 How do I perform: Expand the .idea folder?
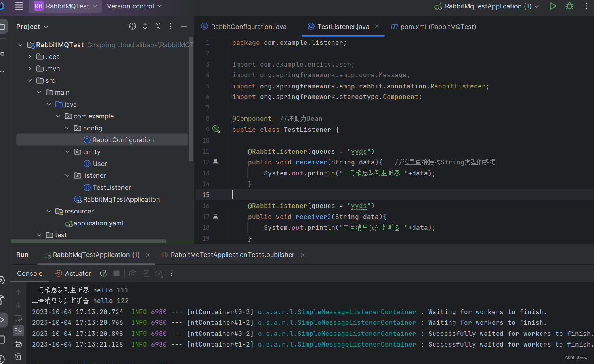(30, 57)
